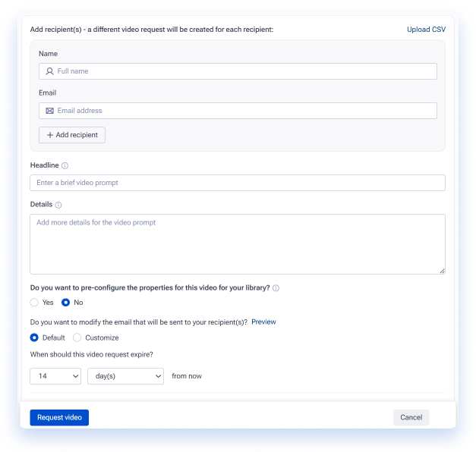Screen dimensions: 476x452
Task: Open the email Preview link
Action: pyautogui.click(x=263, y=322)
